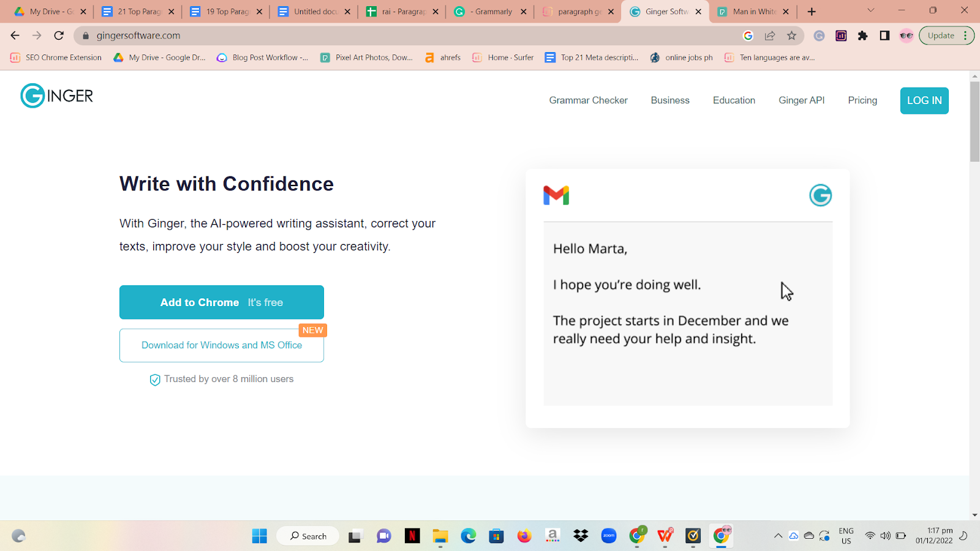Screen dimensions: 980x551
Task: Open the Norton taskbar icon
Action: [693, 536]
